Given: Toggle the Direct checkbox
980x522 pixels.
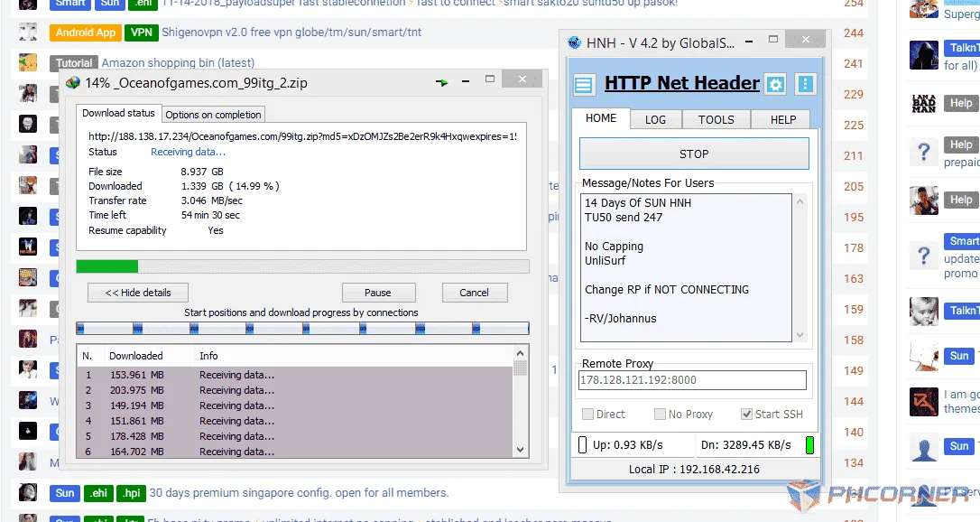Looking at the screenshot, I should pyautogui.click(x=587, y=414).
